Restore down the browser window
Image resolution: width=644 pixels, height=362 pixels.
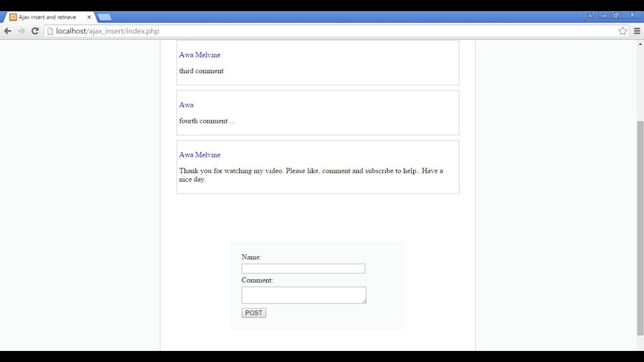[x=616, y=15]
